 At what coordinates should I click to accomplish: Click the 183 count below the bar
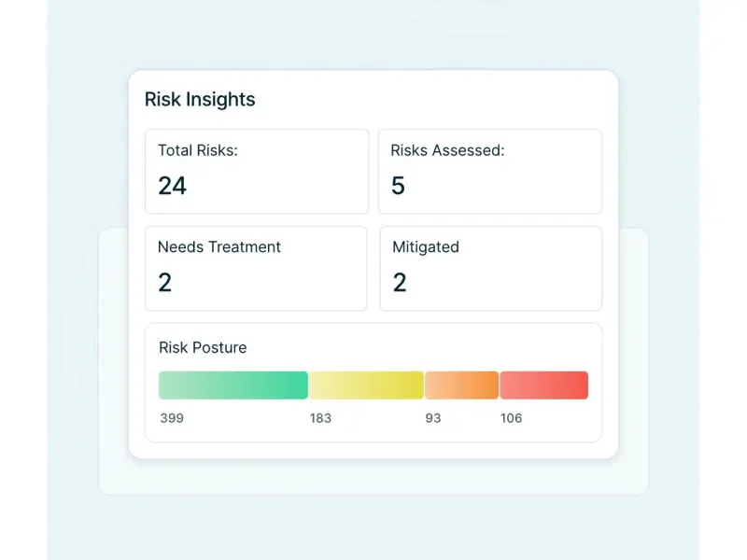coord(320,418)
